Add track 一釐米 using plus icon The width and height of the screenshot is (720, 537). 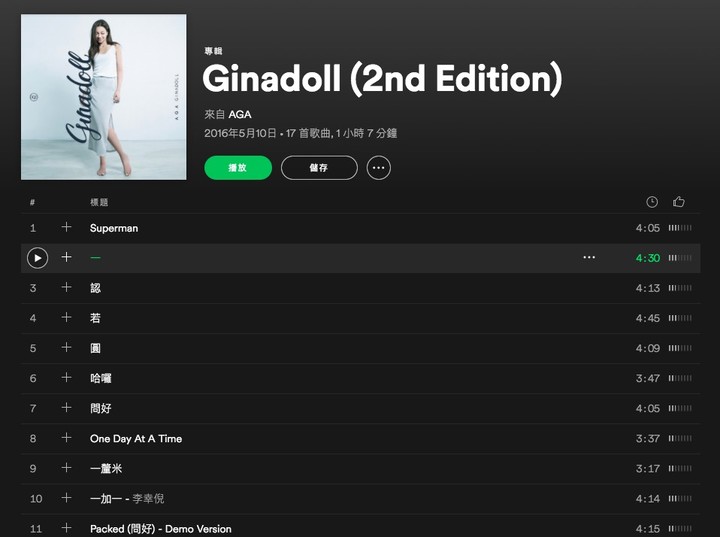pos(67,468)
